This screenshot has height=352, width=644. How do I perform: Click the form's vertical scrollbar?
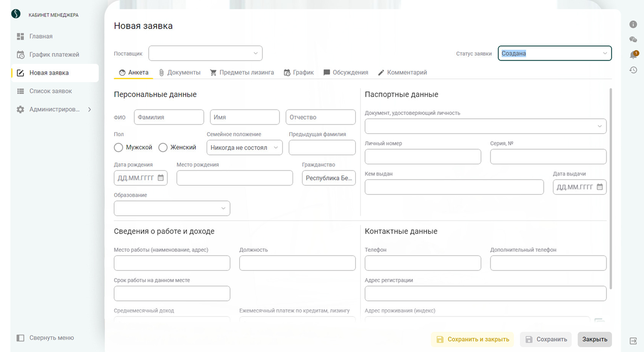click(610, 189)
